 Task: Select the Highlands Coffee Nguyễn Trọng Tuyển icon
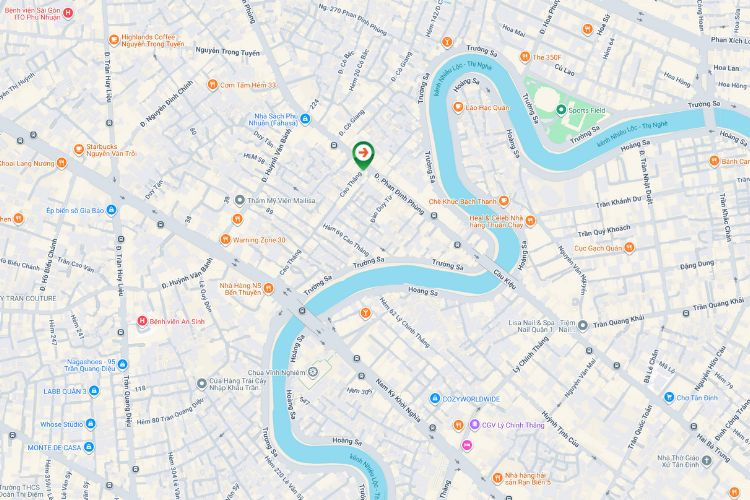point(114,40)
